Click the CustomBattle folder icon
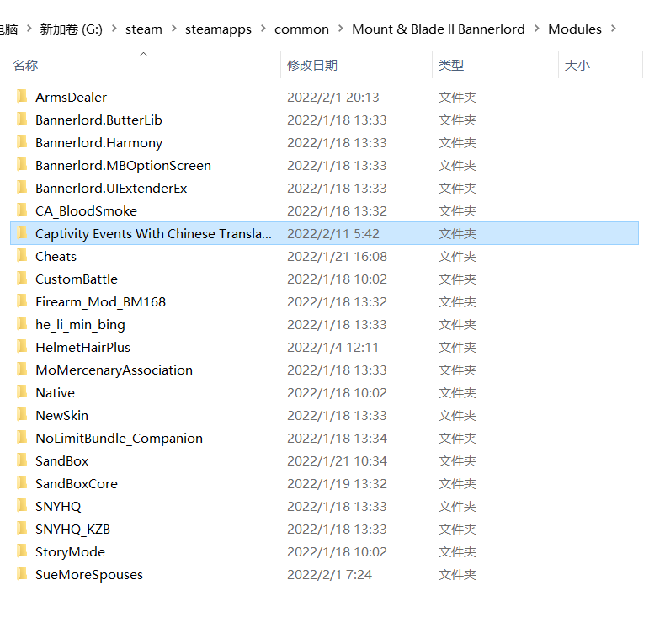665x644 pixels. point(22,279)
